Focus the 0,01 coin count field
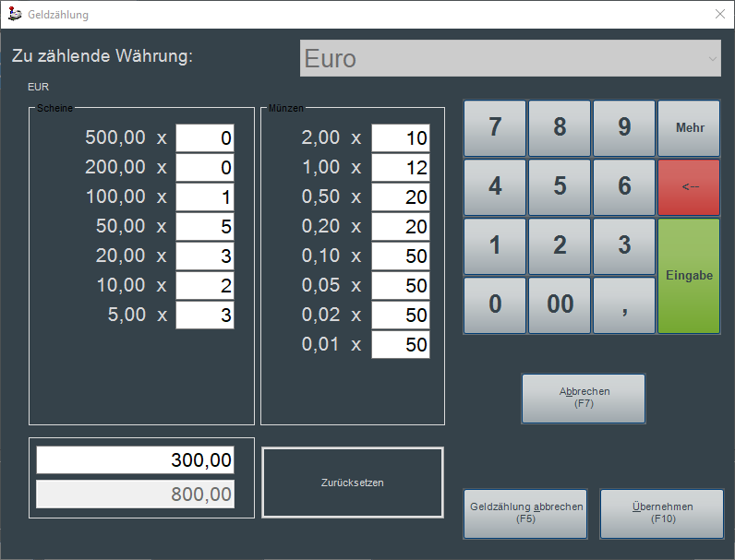Viewport: 735px width, 560px height. (401, 345)
